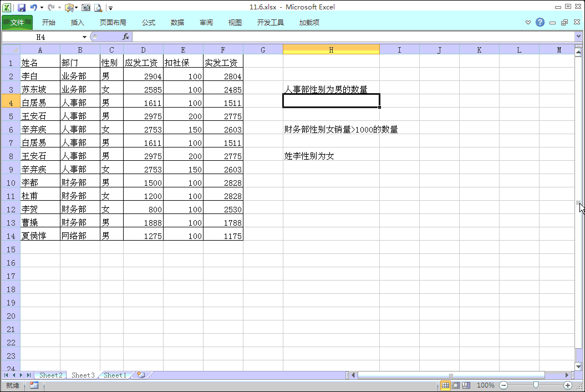Click the Excel application icon in title bar
Screen dimensions: 585x392
pyautogui.click(x=7, y=7)
